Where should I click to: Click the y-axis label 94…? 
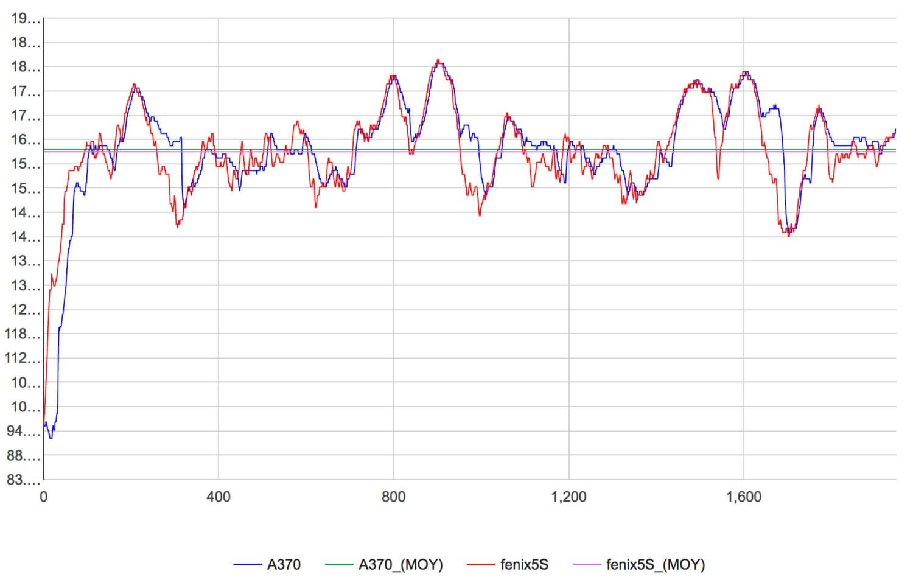pos(24,432)
